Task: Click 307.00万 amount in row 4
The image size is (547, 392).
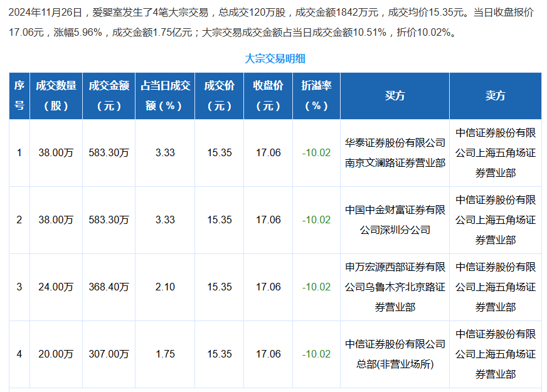Action: 109,354
